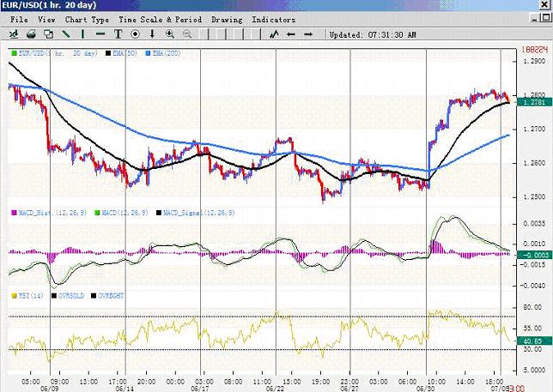Open the Chart Type menu

(87, 19)
